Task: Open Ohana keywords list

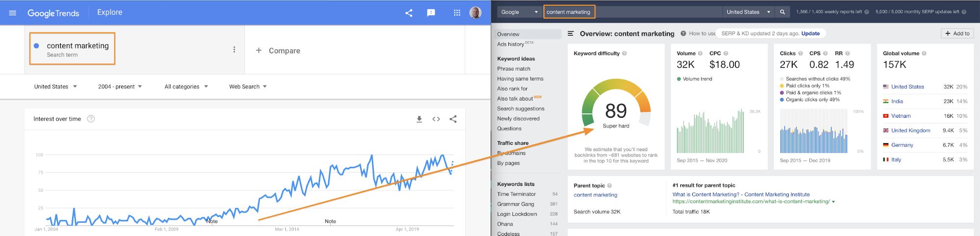Action: point(505,224)
